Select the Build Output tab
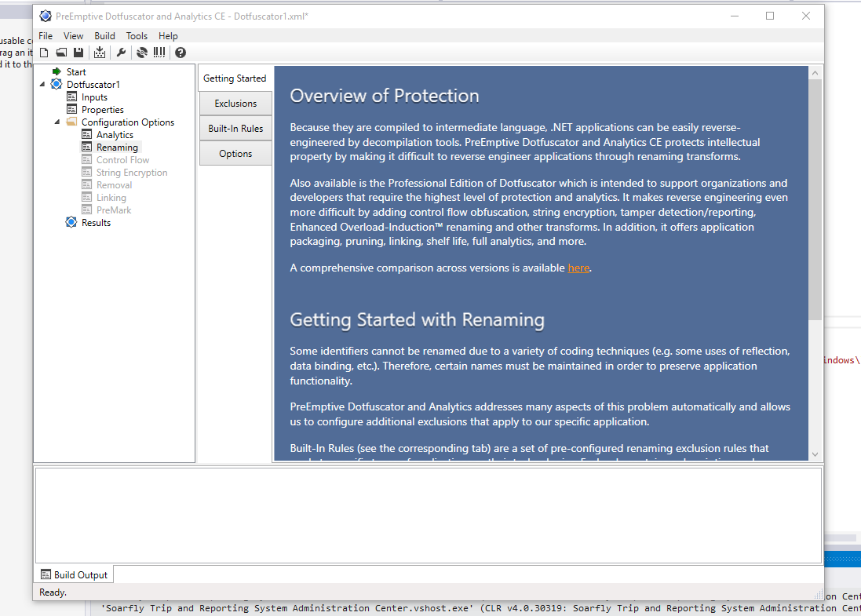Image resolution: width=861 pixels, height=616 pixels. tap(74, 575)
